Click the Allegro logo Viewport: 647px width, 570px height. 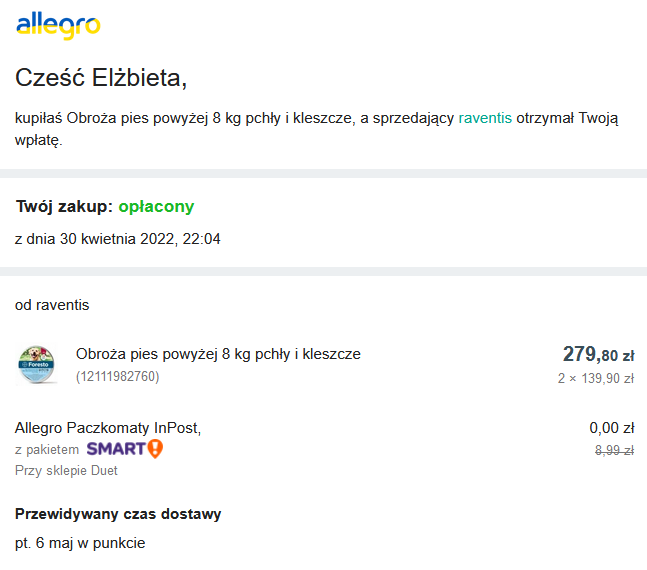[58, 26]
